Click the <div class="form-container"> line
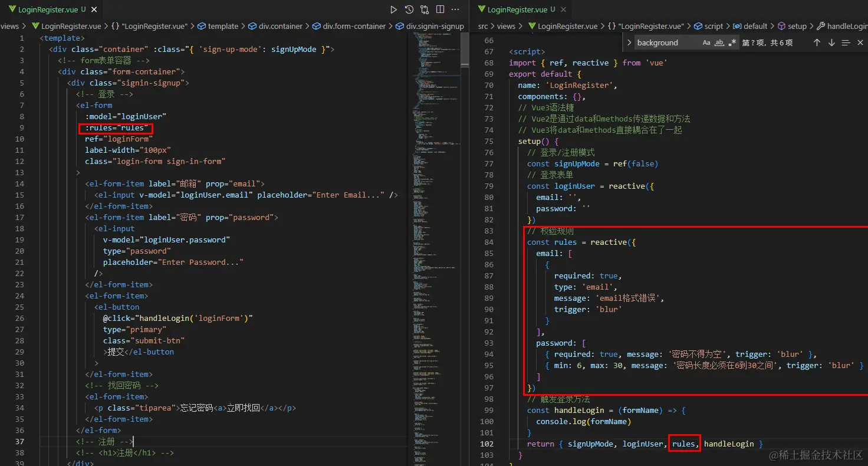The height and width of the screenshot is (466, 868). pos(121,71)
